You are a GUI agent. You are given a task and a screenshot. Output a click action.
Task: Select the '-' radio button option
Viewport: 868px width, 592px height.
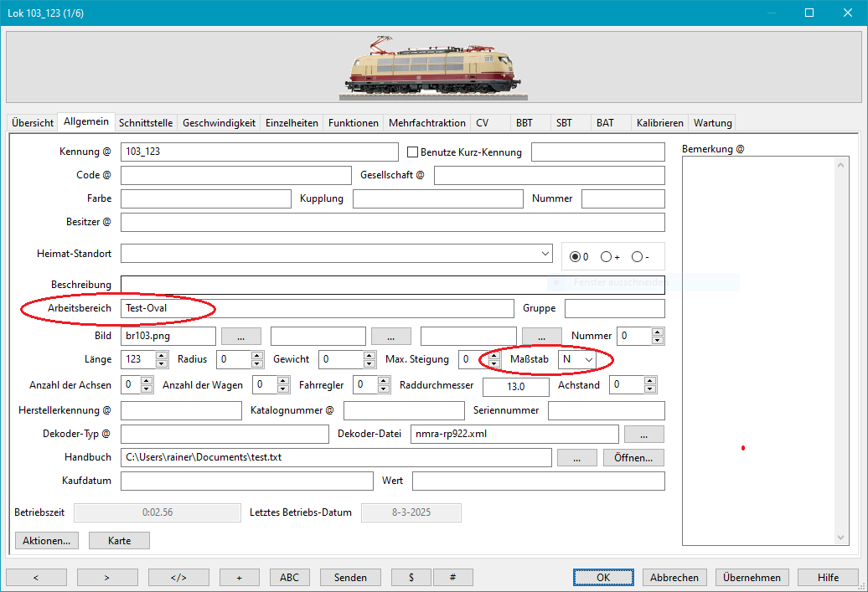pos(637,256)
